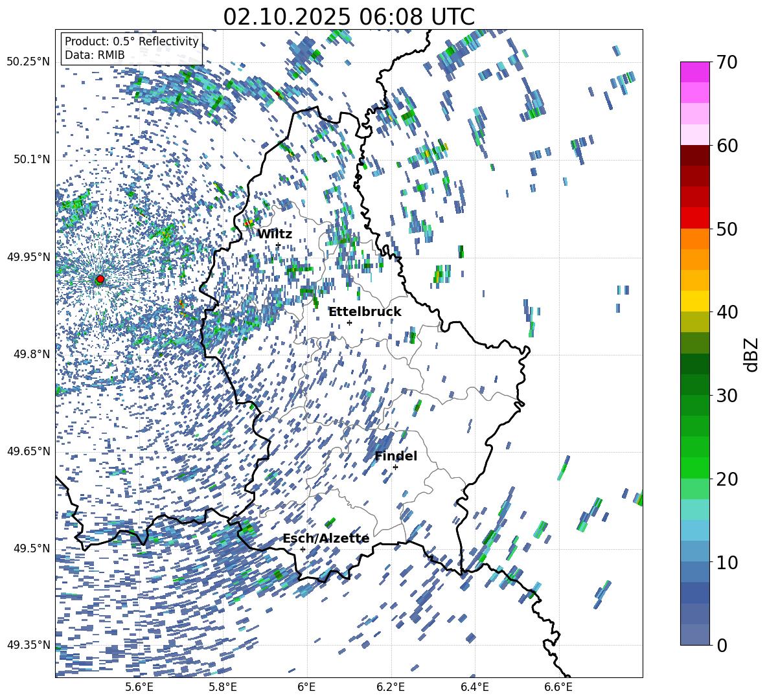Click the 6.2°E longitude label
This screenshot has width=767, height=700.
(391, 687)
